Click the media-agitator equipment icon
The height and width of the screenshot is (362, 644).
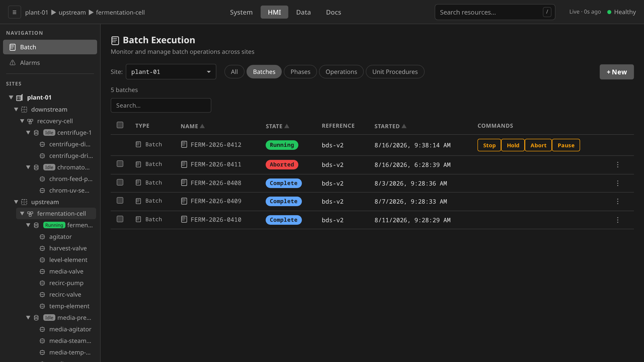[x=42, y=329]
